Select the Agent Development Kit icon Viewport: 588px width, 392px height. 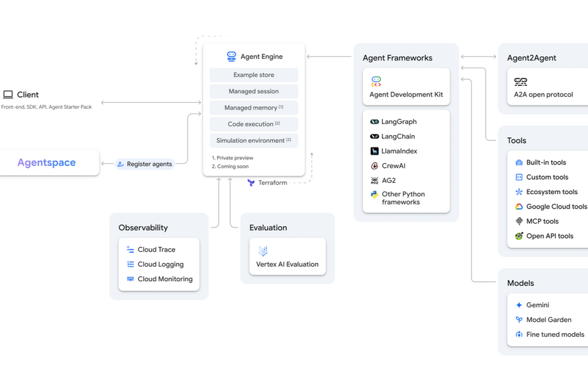(x=376, y=81)
